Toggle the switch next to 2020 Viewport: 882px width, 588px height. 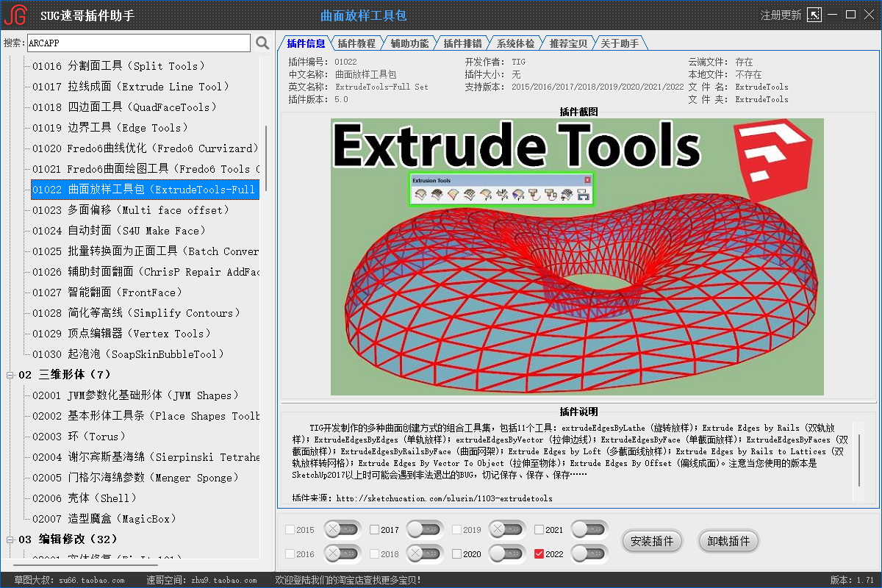click(x=508, y=553)
